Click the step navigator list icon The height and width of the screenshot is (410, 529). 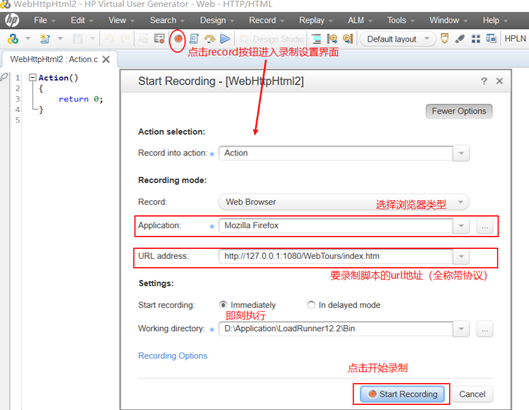316,39
